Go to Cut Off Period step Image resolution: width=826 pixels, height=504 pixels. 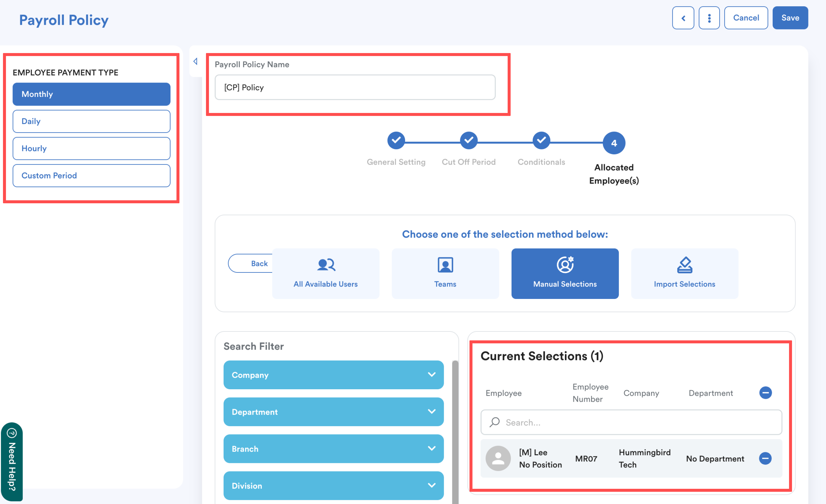click(468, 140)
